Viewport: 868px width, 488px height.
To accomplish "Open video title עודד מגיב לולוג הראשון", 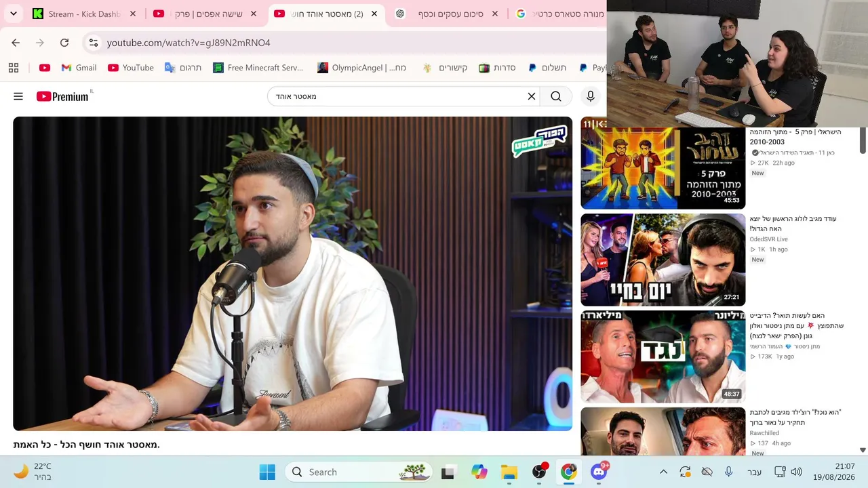I will click(793, 224).
